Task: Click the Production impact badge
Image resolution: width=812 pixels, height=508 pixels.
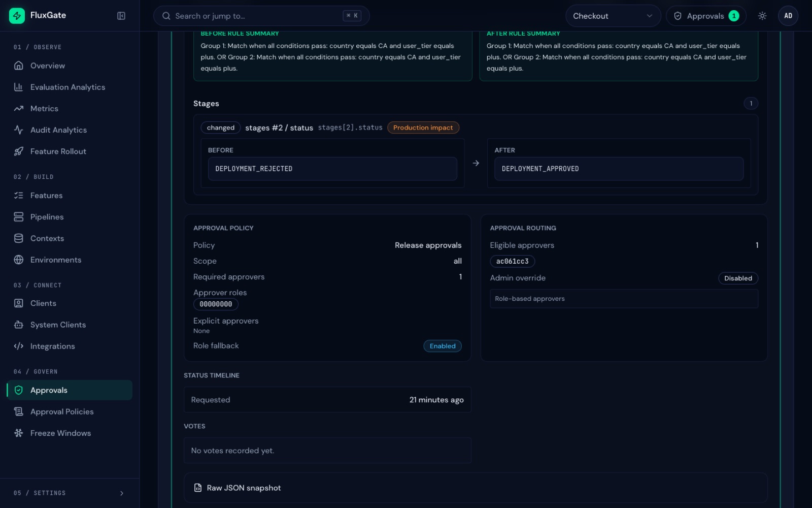Action: (x=423, y=128)
